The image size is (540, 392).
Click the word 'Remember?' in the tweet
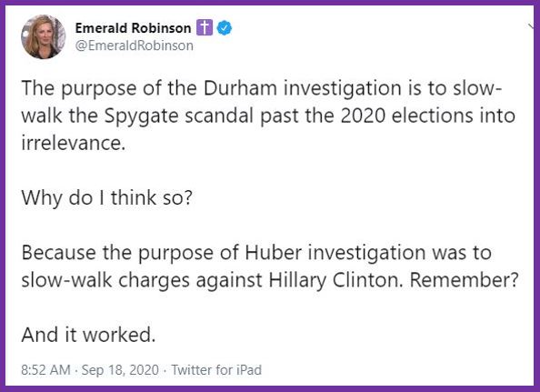click(464, 280)
